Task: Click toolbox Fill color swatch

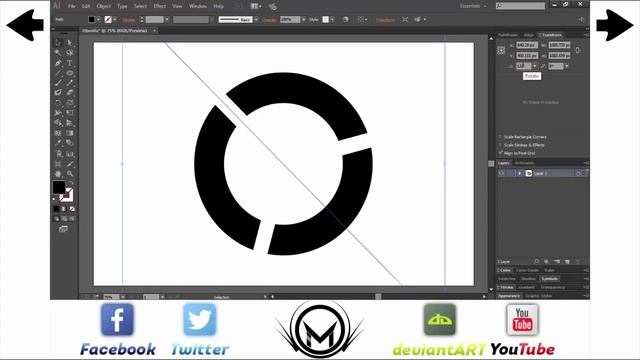Action: (x=59, y=187)
